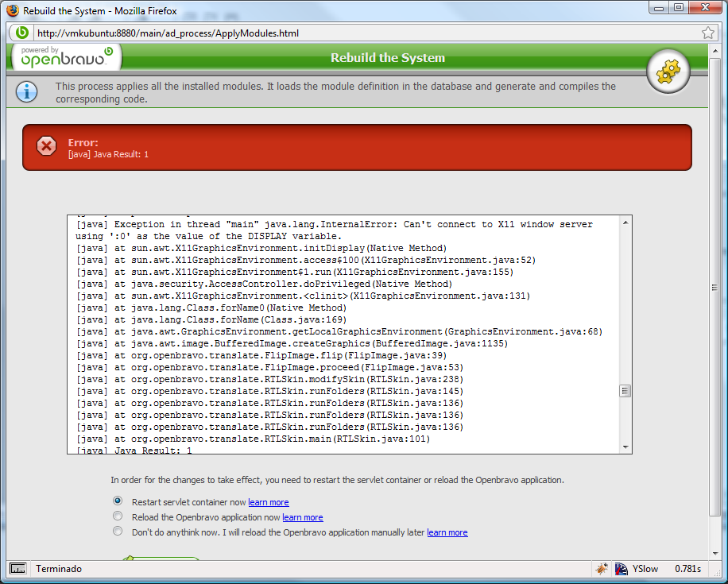Click the bookmark star in address bar
Viewport: 728px width, 584px height.
click(x=707, y=33)
